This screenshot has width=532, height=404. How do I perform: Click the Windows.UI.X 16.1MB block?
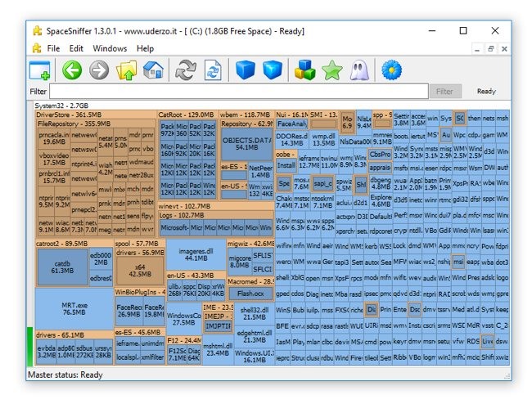point(254,357)
